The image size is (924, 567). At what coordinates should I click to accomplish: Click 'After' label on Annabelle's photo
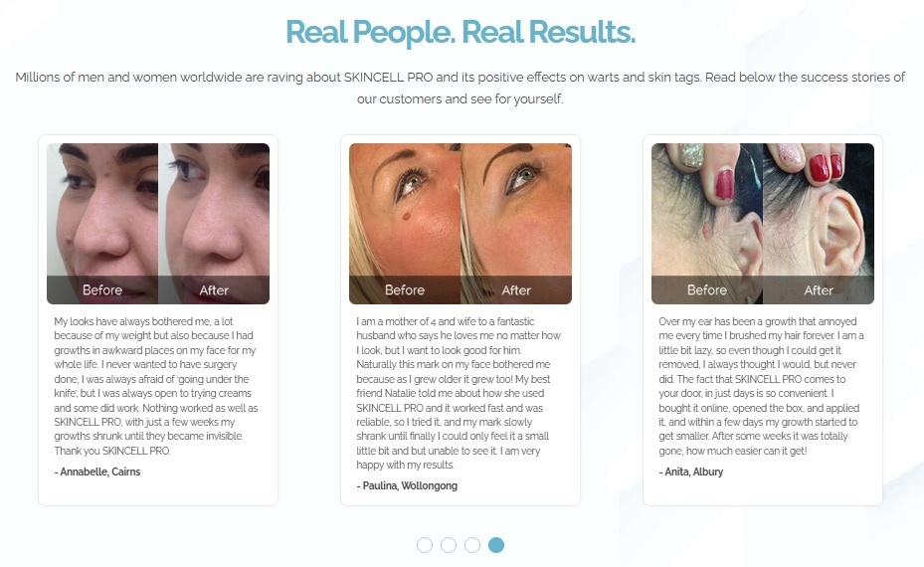click(214, 290)
